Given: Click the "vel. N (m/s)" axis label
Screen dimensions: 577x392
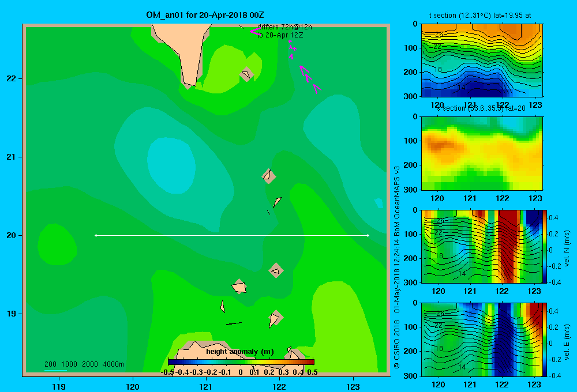Looking at the screenshot, I should coord(567,248).
